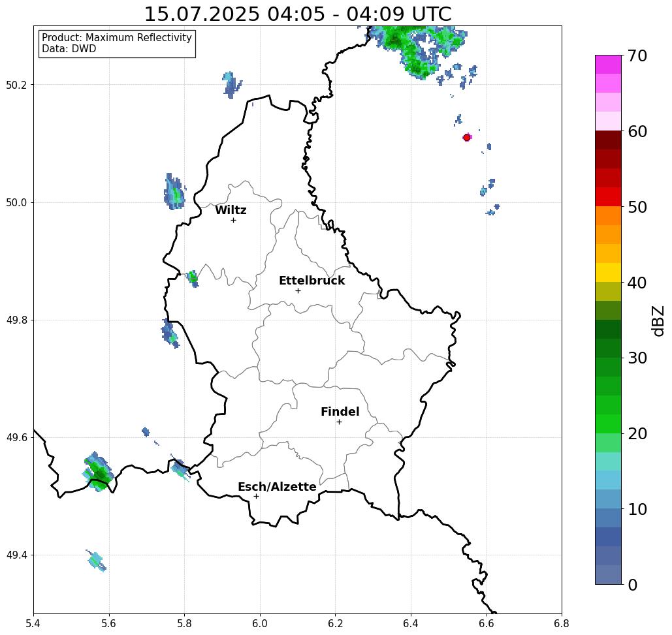The image size is (672, 635).
Task: Click the latitude tick label '49.8'
Action: click(16, 320)
